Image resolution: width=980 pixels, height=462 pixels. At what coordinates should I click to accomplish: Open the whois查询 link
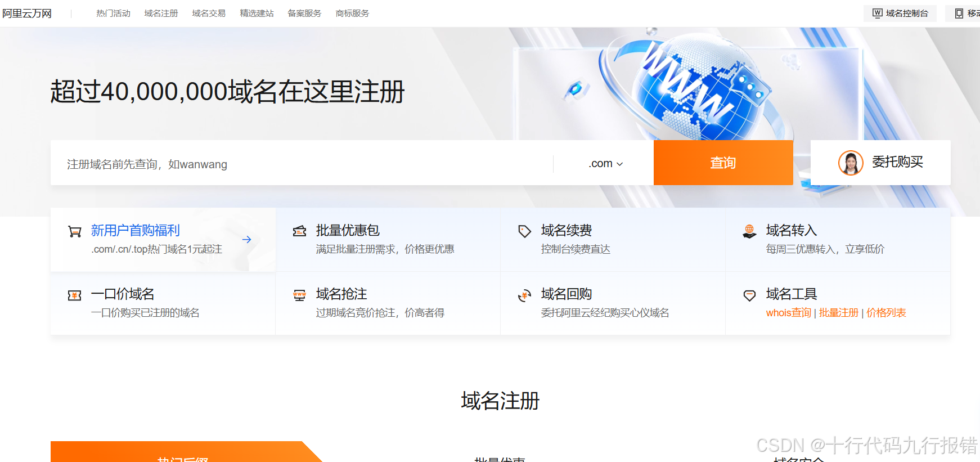coord(788,313)
